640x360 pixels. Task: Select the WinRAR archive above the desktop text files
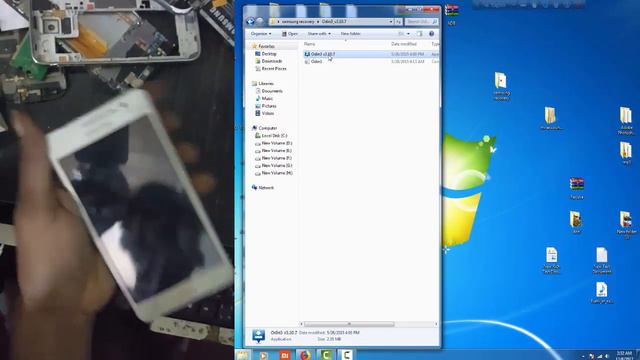coord(577,188)
